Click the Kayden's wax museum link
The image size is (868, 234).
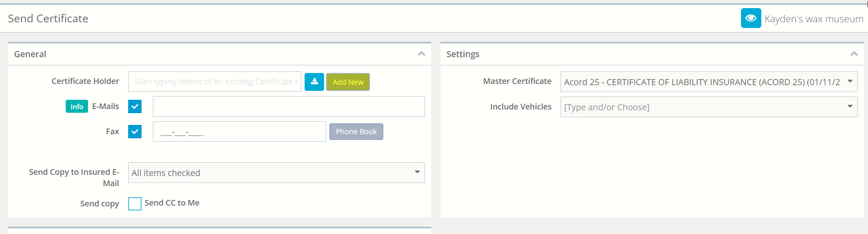814,19
